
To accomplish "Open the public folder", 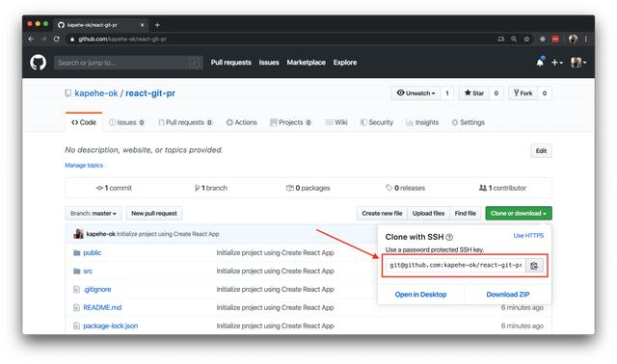I will coord(93,252).
